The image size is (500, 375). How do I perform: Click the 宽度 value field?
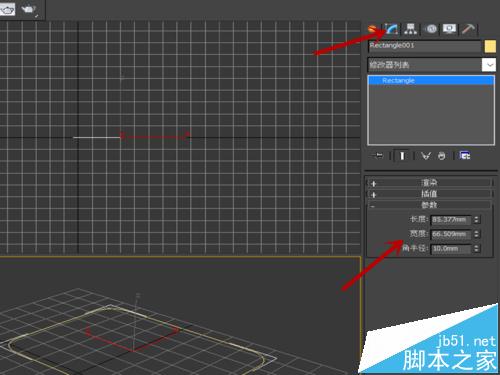[x=451, y=234]
